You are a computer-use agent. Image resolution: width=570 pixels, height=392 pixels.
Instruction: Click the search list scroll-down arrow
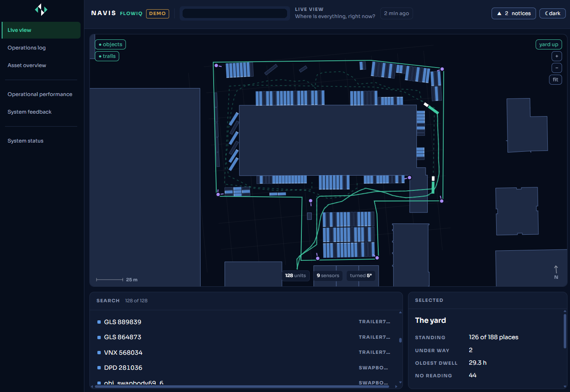tap(400, 382)
